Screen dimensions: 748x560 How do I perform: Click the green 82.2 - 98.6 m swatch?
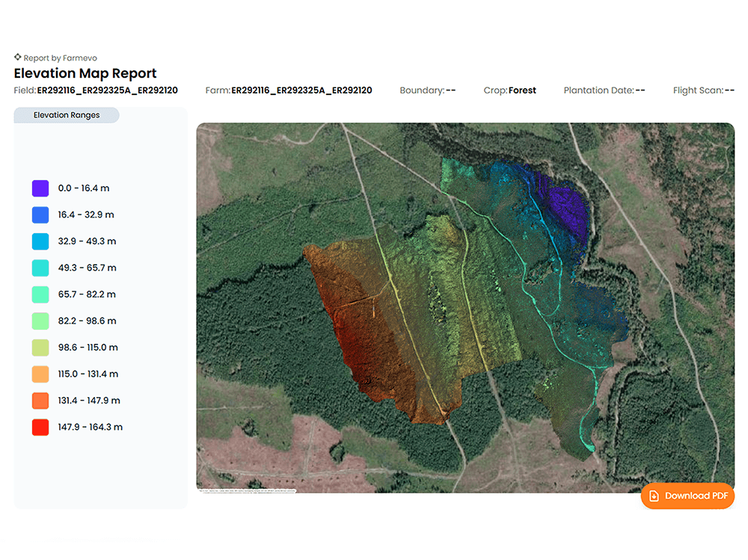tap(40, 321)
